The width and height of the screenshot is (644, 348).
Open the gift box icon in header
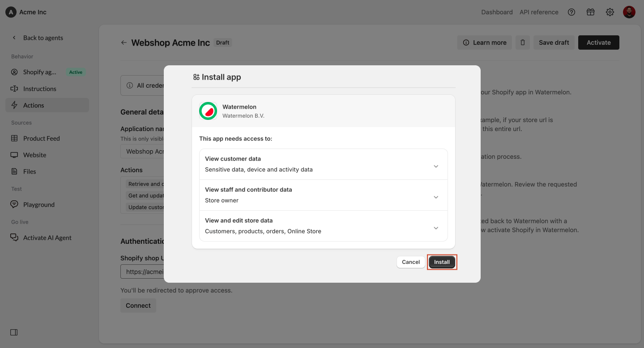click(x=591, y=12)
